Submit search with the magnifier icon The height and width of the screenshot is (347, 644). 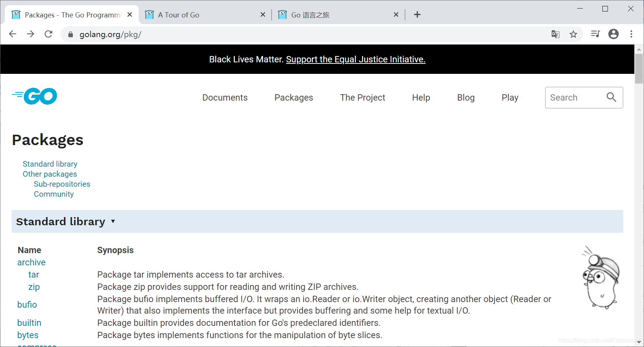pyautogui.click(x=611, y=97)
